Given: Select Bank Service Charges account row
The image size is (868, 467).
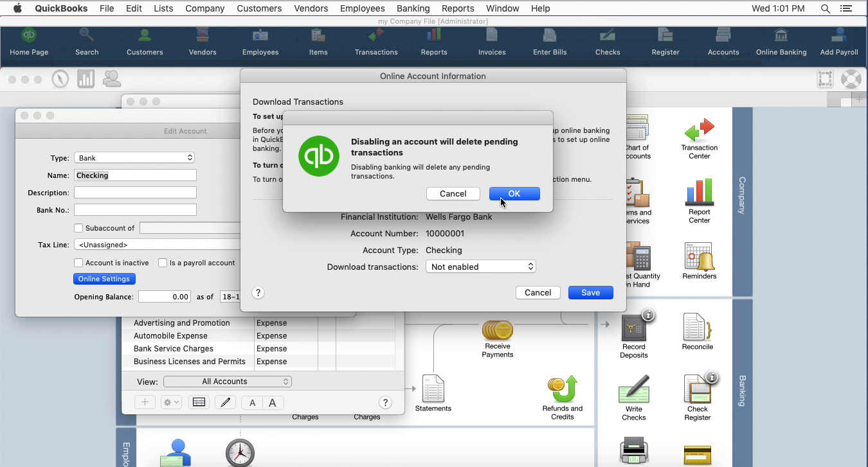Looking at the screenshot, I should tap(258, 349).
